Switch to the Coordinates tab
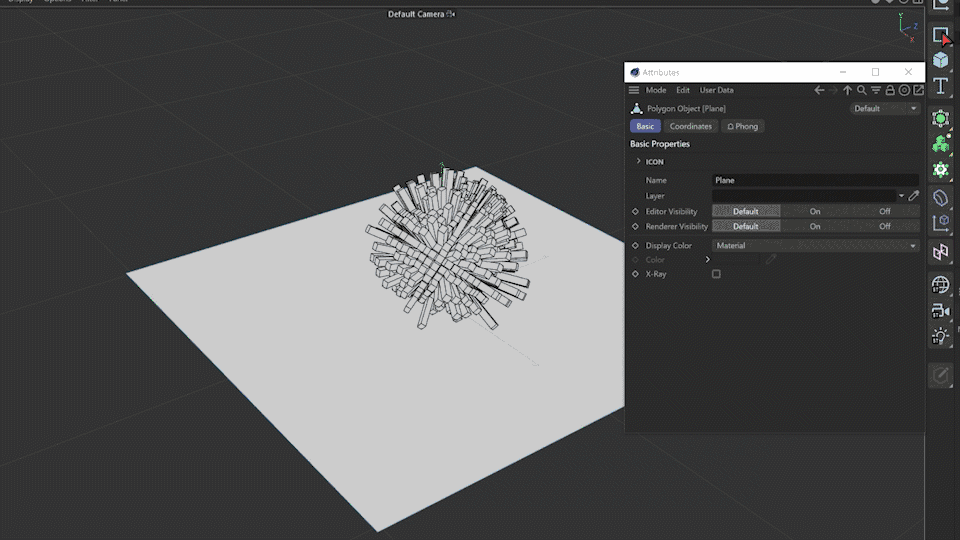Image resolution: width=960 pixels, height=540 pixels. 691,126
